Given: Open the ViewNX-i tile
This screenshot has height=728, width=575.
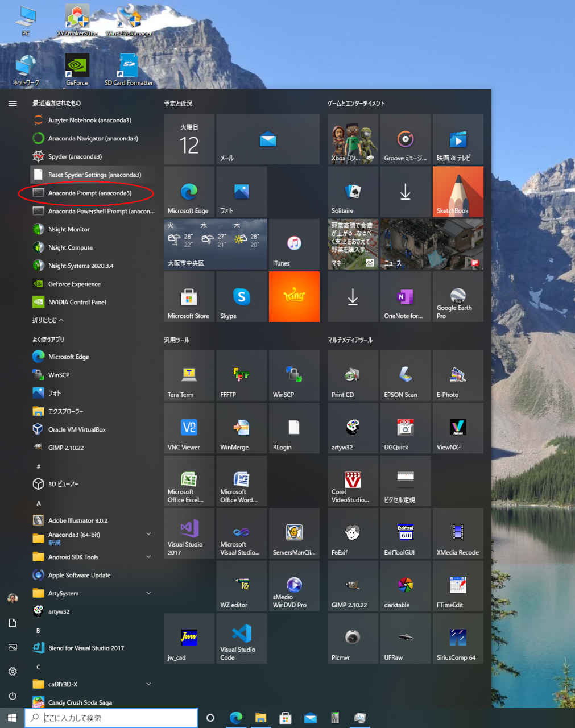Looking at the screenshot, I should [458, 428].
